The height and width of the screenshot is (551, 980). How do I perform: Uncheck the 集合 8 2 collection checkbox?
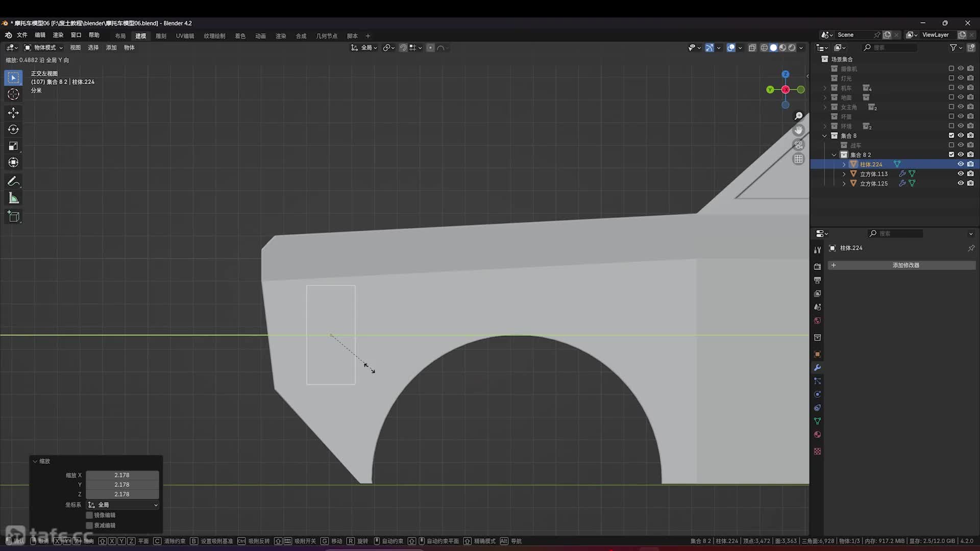click(951, 154)
